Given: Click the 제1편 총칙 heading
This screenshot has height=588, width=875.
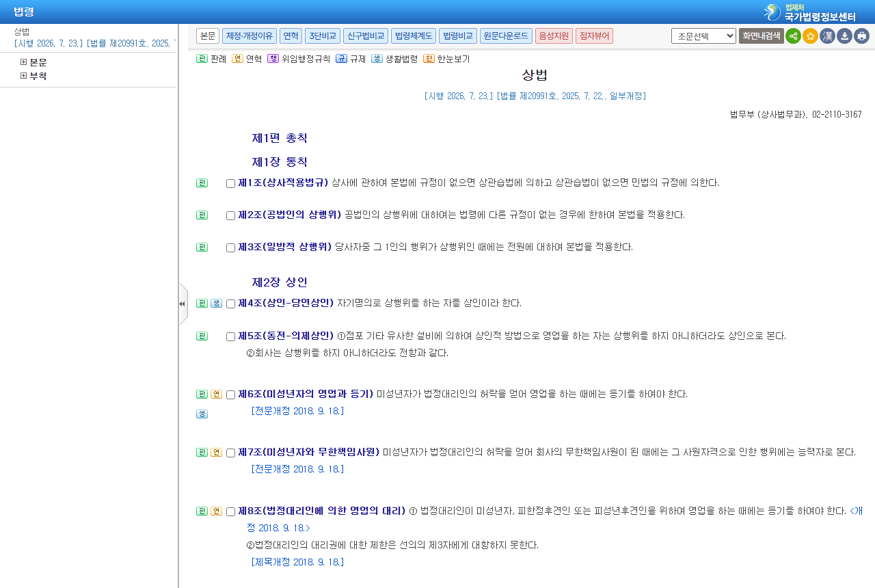Looking at the screenshot, I should tap(280, 138).
